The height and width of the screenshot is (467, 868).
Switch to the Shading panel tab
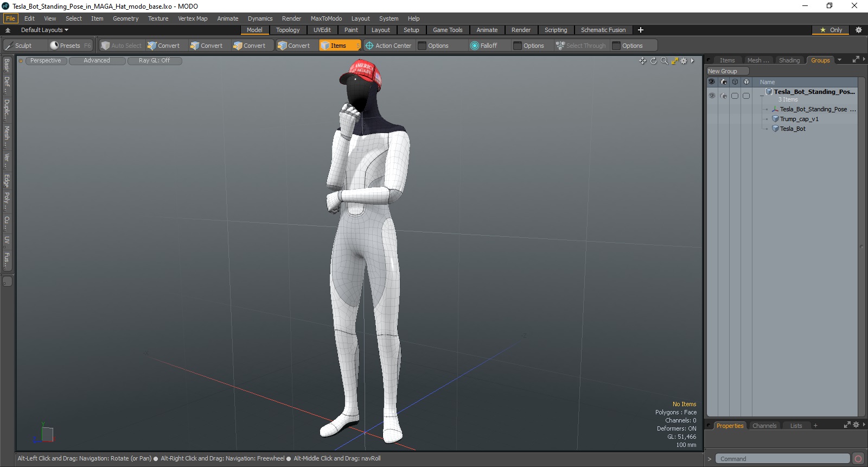click(789, 60)
